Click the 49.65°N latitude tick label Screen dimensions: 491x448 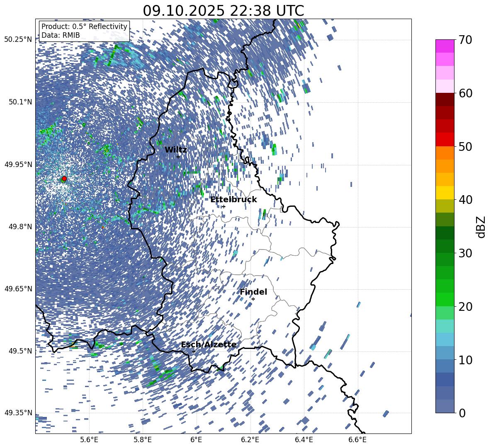[x=18, y=288]
